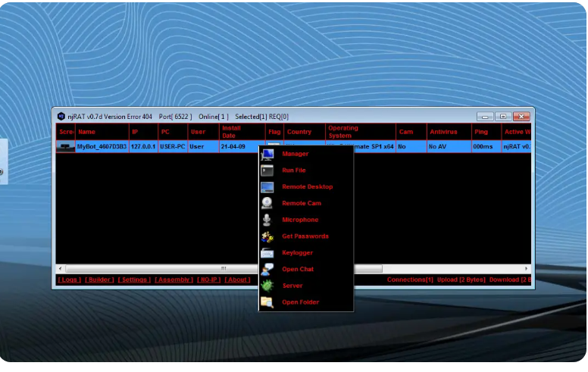Click the Remote Cam webcam icon

[x=267, y=203]
